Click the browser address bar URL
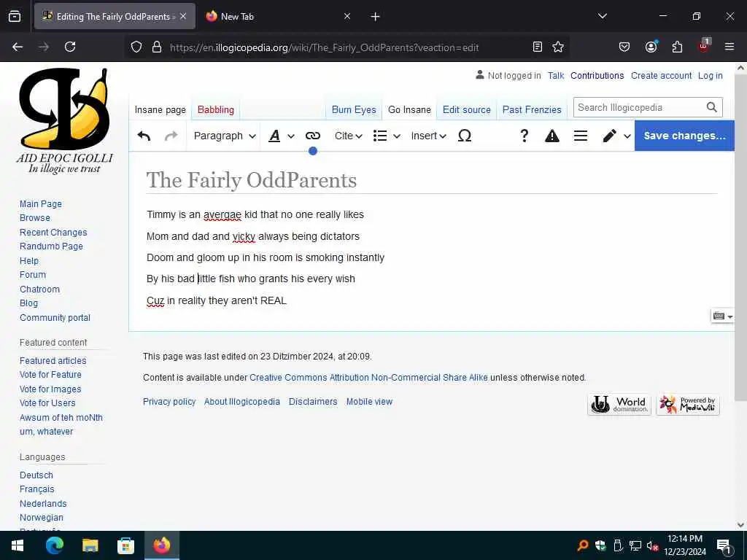The height and width of the screenshot is (560, 747). coord(324,47)
